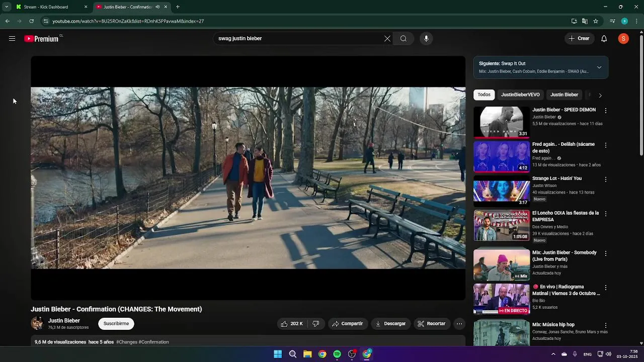644x362 pixels.
Task: Like the video with thumbs up
Action: coord(292,324)
